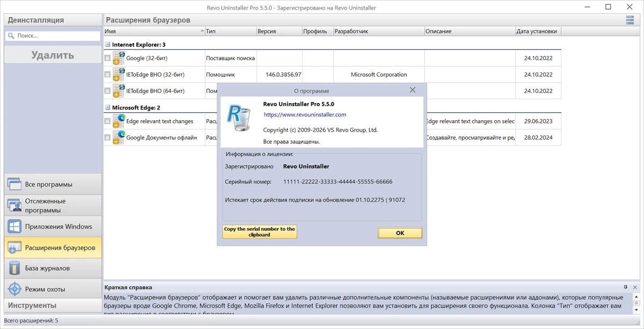This screenshot has width=644, height=329.
Task: Click the Режим охоты crosshair icon
Action: click(14, 289)
